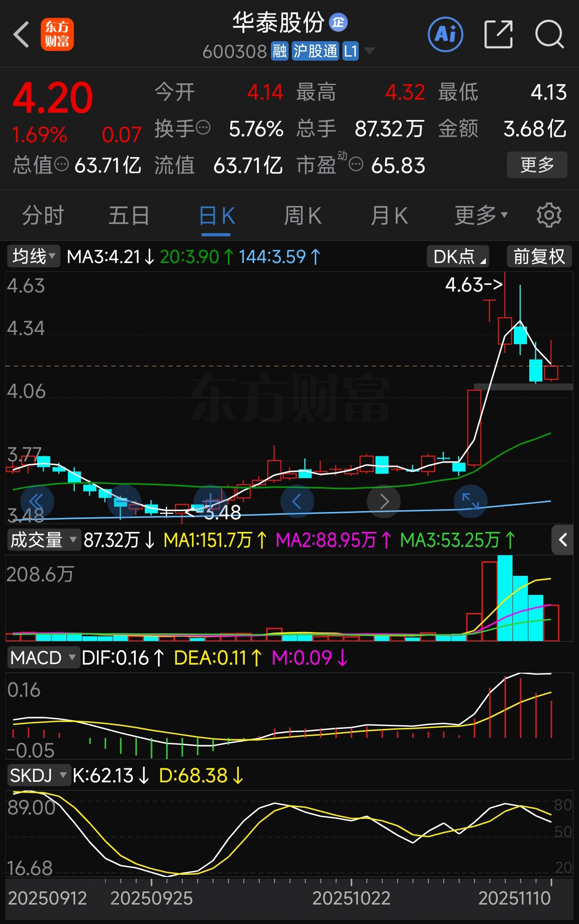Image resolution: width=579 pixels, height=924 pixels.
Task: Tap the 20:3.90 moving average value
Action: [197, 257]
